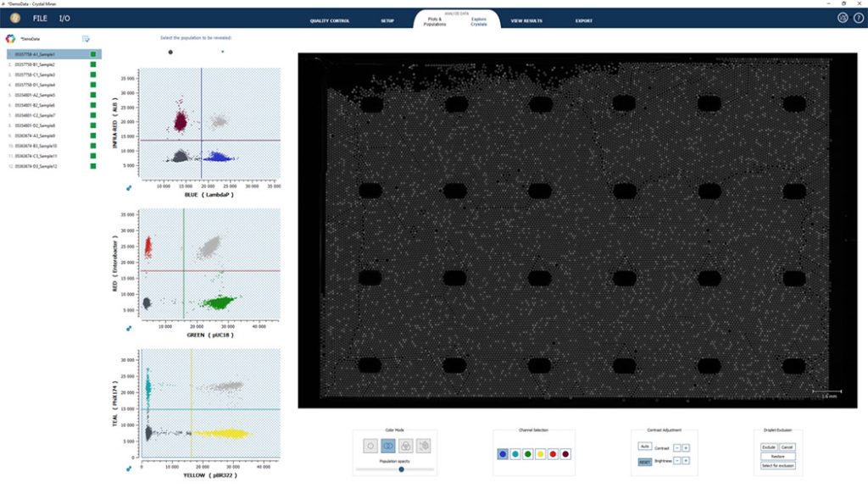The width and height of the screenshot is (868, 488).
Task: Select the three overlapping circles color mode
Action: 407,445
